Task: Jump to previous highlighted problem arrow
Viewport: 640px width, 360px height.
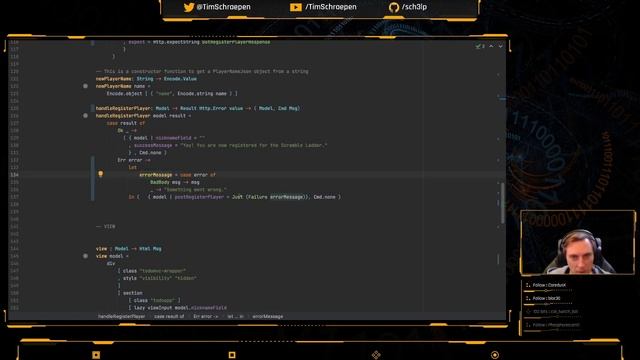Action: (x=491, y=46)
